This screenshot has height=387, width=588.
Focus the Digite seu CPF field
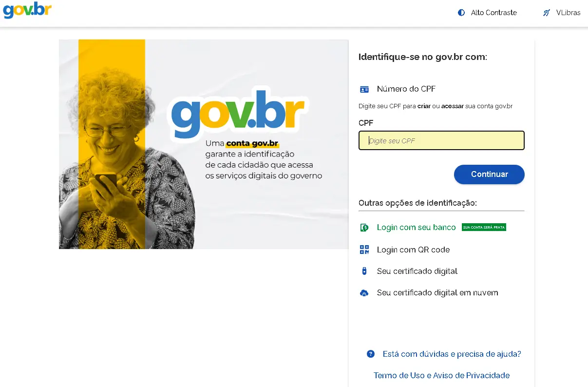(x=441, y=140)
